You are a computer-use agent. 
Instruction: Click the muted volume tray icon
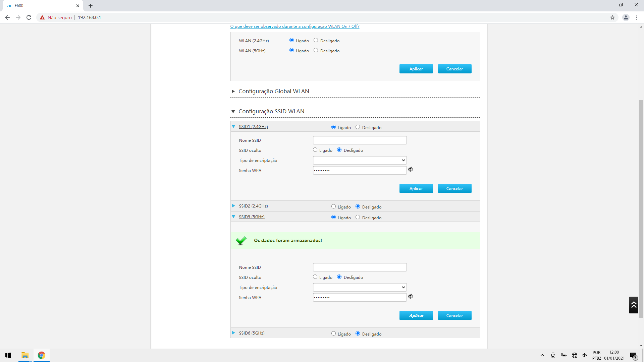click(585, 355)
